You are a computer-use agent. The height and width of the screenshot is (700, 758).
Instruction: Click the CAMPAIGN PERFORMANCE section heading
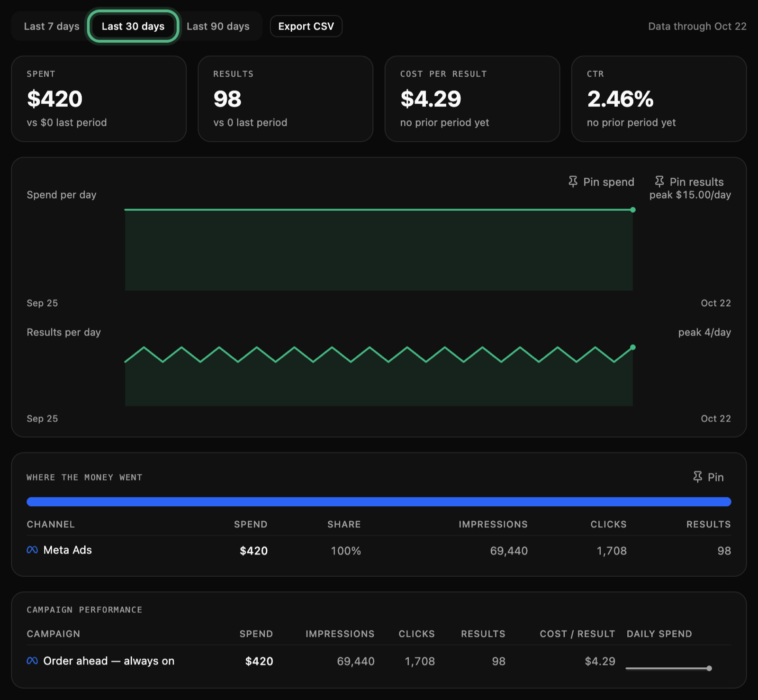coord(84,609)
